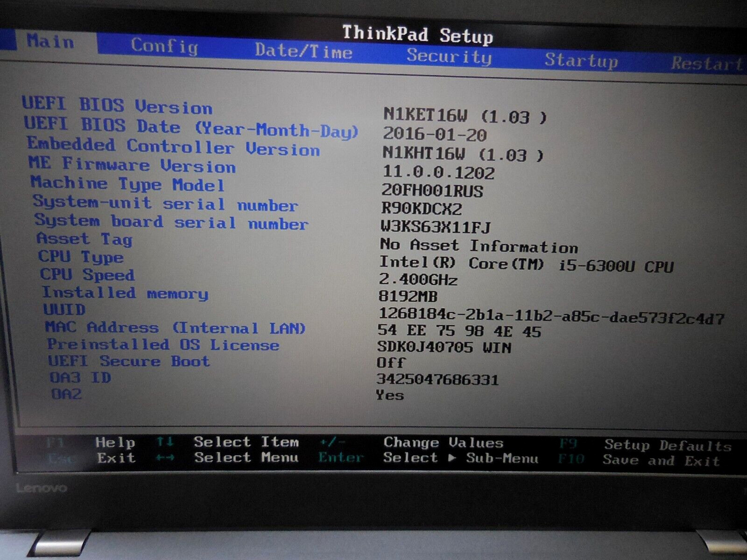The height and width of the screenshot is (560, 747).
Task: Click Setup Defaults legend entry
Action: [668, 445]
